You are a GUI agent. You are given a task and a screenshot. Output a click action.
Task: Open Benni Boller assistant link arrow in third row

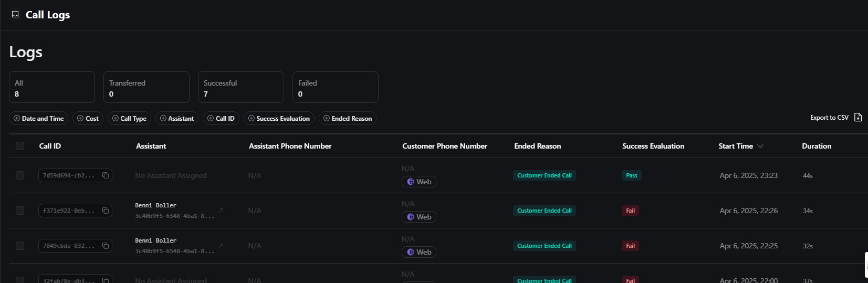click(221, 246)
